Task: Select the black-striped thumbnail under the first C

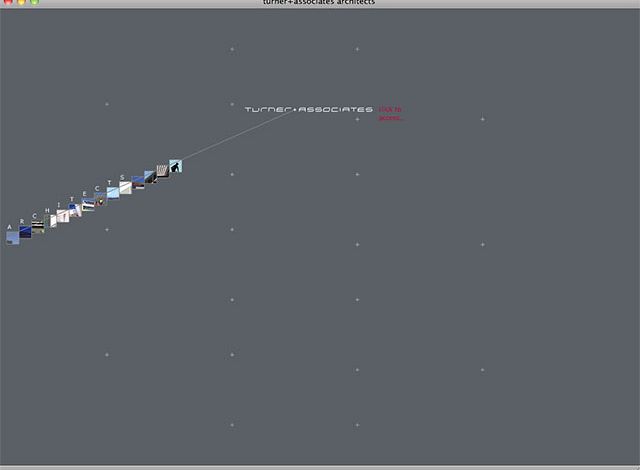Action: [x=38, y=227]
